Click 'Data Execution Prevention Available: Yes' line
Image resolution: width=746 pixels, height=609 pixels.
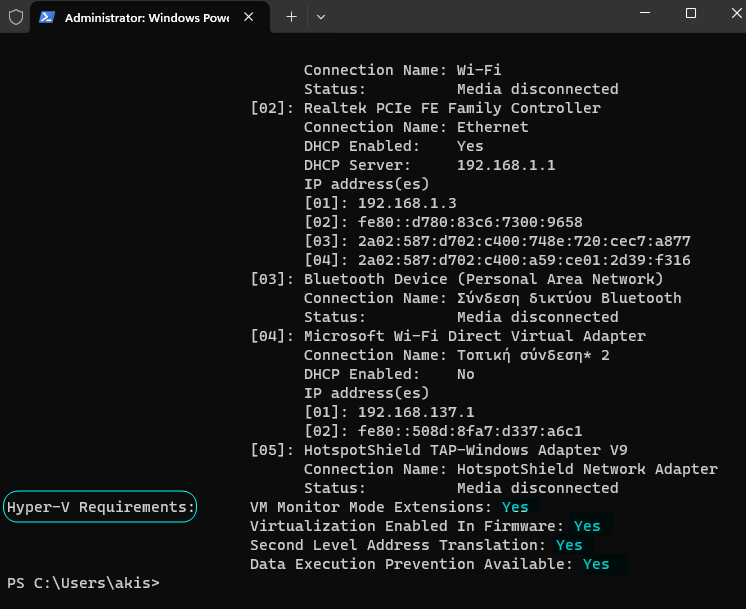point(430,564)
